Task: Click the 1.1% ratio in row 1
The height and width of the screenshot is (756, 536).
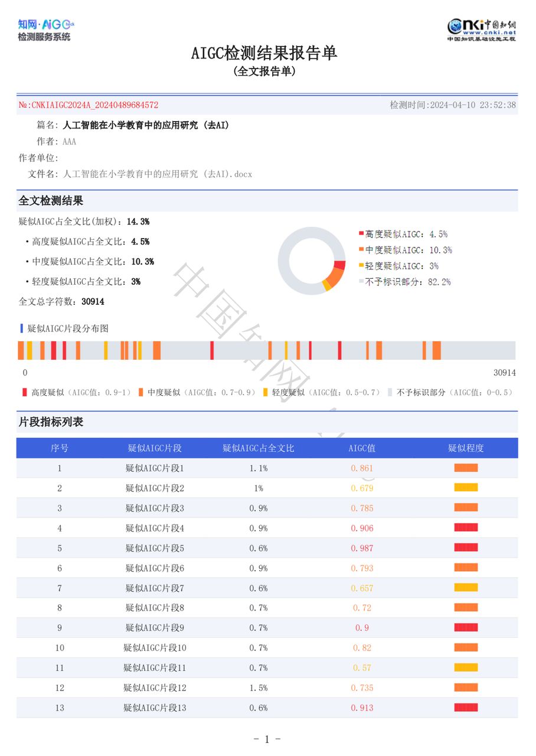Action: coord(259,468)
